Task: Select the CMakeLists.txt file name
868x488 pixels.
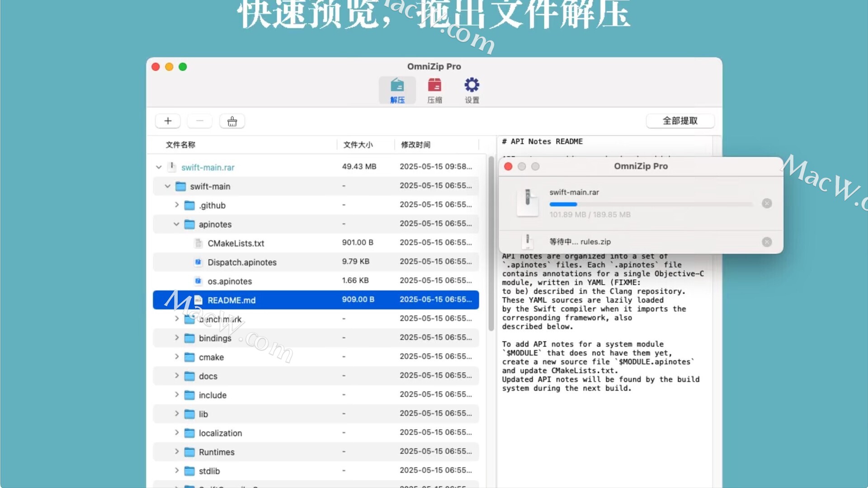Action: [236, 243]
